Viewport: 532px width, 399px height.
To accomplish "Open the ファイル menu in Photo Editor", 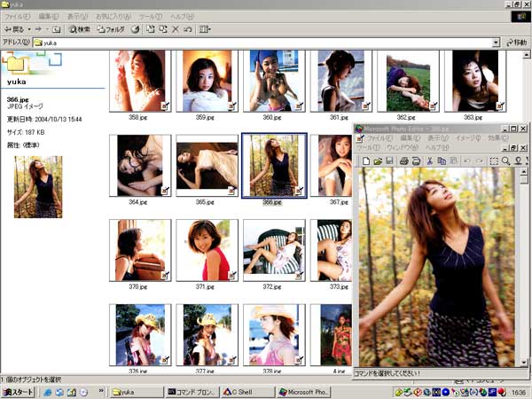I will (380, 138).
